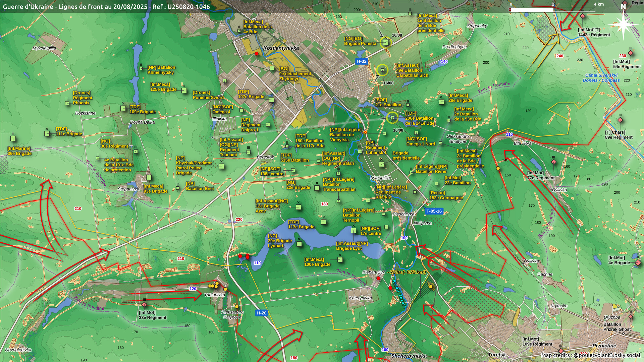Click the T-05-16 road shield marker
The height and width of the screenshot is (362, 644).
[x=434, y=211]
